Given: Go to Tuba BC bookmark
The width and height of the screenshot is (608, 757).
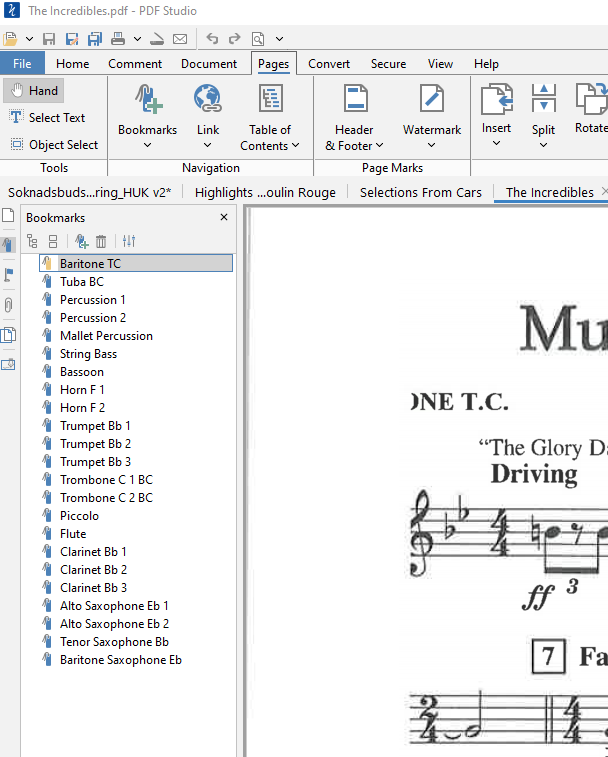Looking at the screenshot, I should coord(82,281).
